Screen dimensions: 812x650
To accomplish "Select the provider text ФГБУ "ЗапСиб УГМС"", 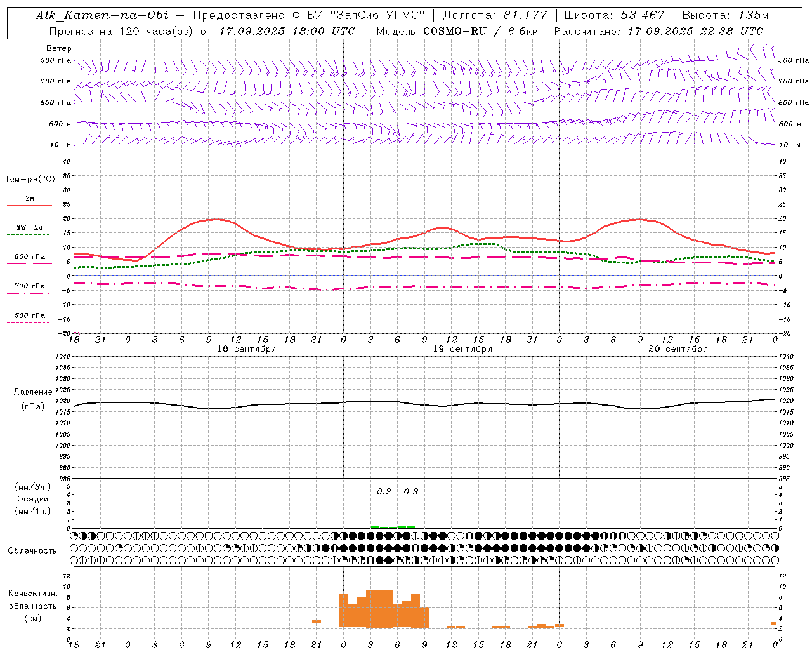I will 358,15.
